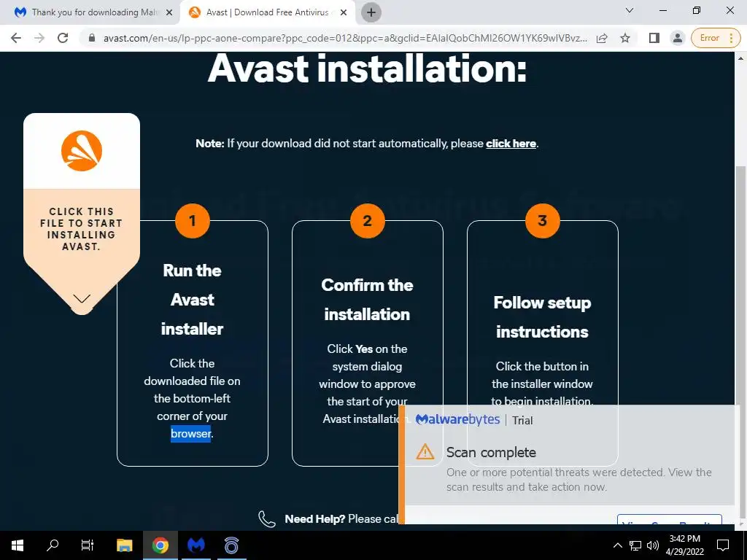Open Windows Start menu

pyautogui.click(x=18, y=545)
